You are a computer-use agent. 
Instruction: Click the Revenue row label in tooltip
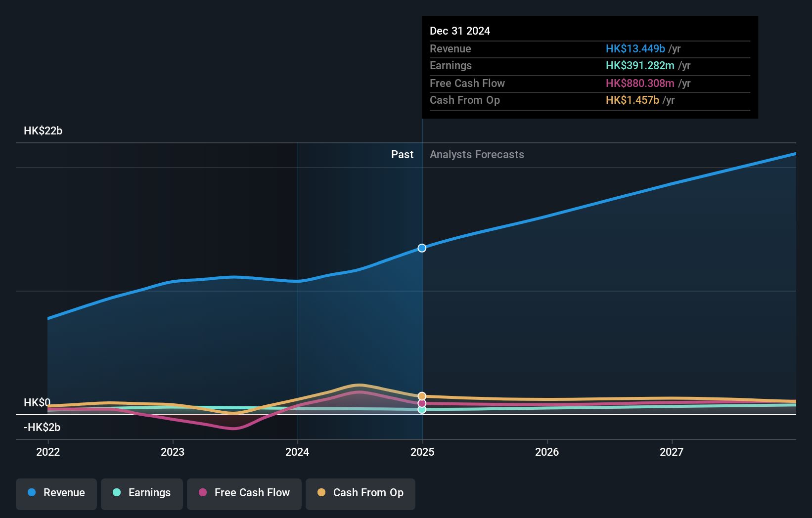point(450,49)
